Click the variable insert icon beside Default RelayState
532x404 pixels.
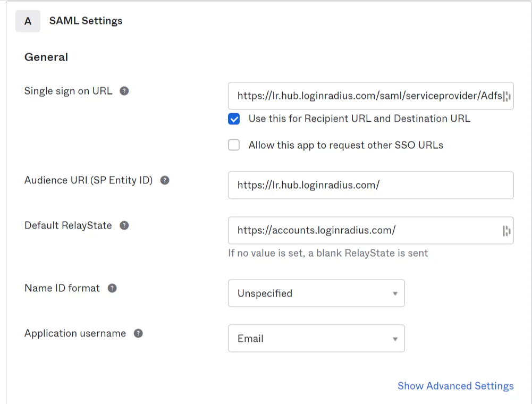(x=506, y=230)
